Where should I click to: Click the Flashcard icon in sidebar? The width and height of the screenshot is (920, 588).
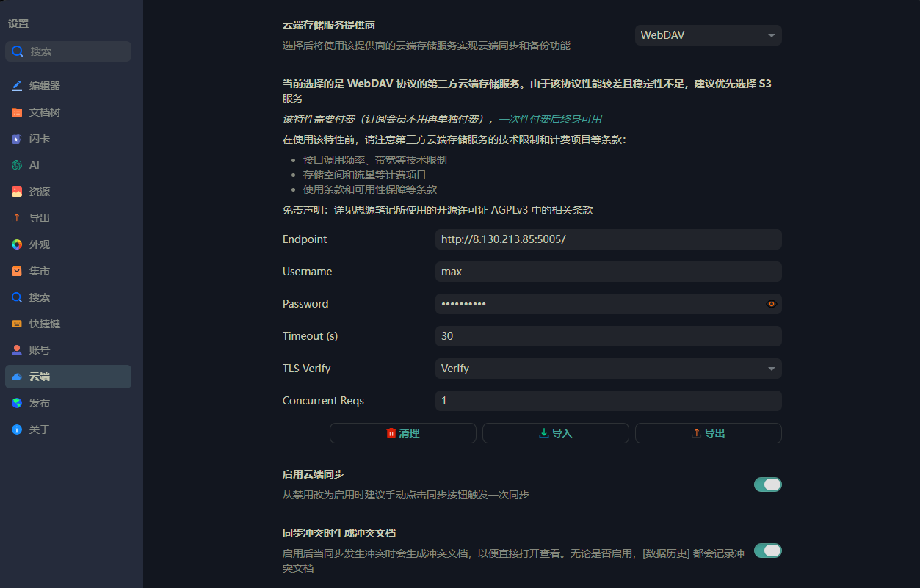[17, 139]
